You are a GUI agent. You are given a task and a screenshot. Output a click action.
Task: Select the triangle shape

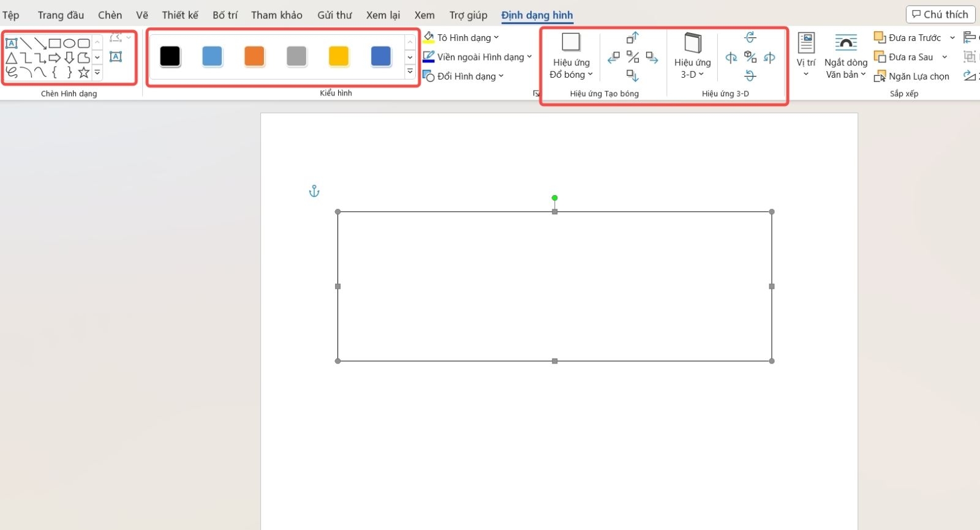tap(11, 58)
